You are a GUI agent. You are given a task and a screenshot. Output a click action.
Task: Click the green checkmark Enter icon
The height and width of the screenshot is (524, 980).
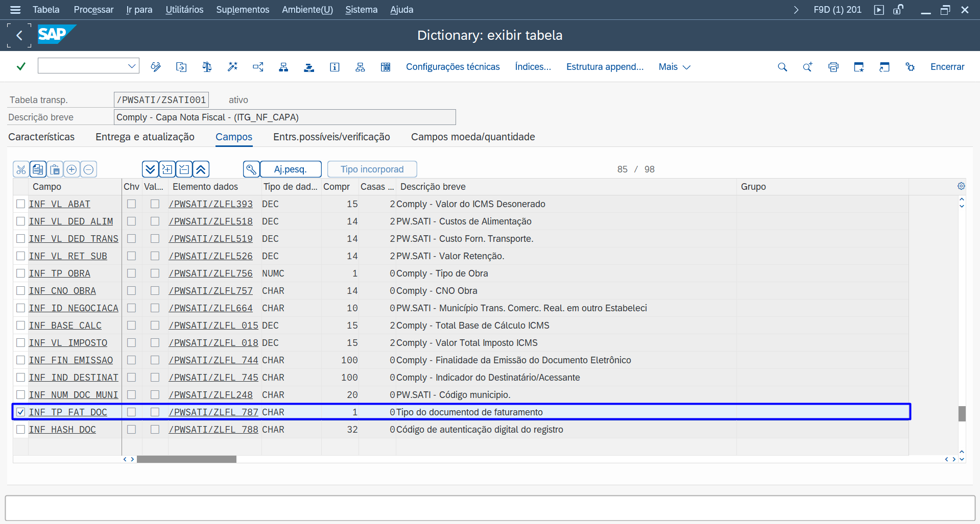tap(21, 67)
